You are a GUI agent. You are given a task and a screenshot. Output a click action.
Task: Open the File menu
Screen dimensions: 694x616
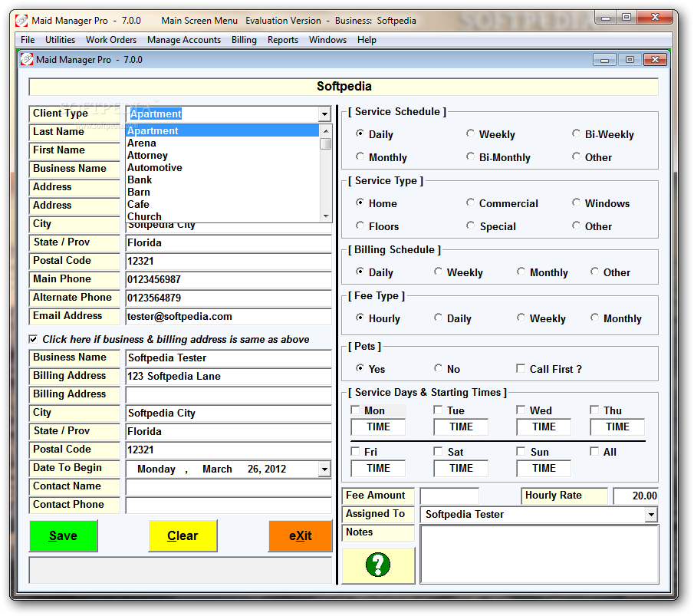(28, 40)
